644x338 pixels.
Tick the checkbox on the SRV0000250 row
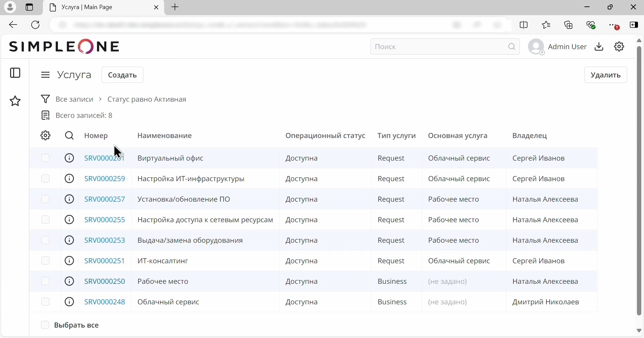pos(45,281)
